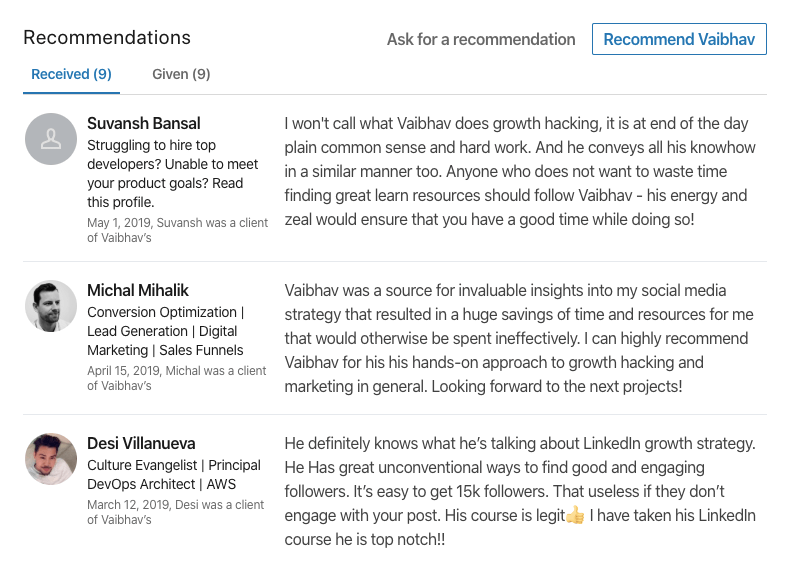Click Desi Villanueva's profile photo
Screen dimensions: 790x566
(51, 459)
